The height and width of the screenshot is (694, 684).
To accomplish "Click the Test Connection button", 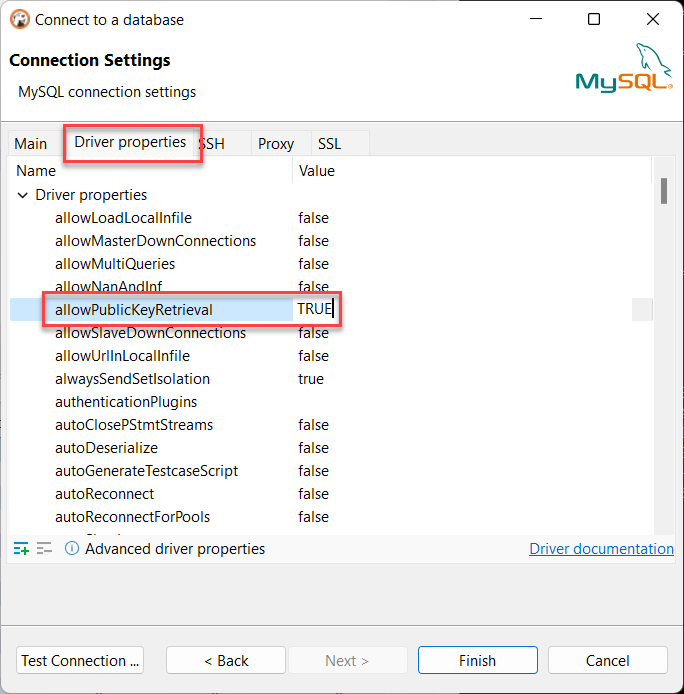I will [81, 660].
